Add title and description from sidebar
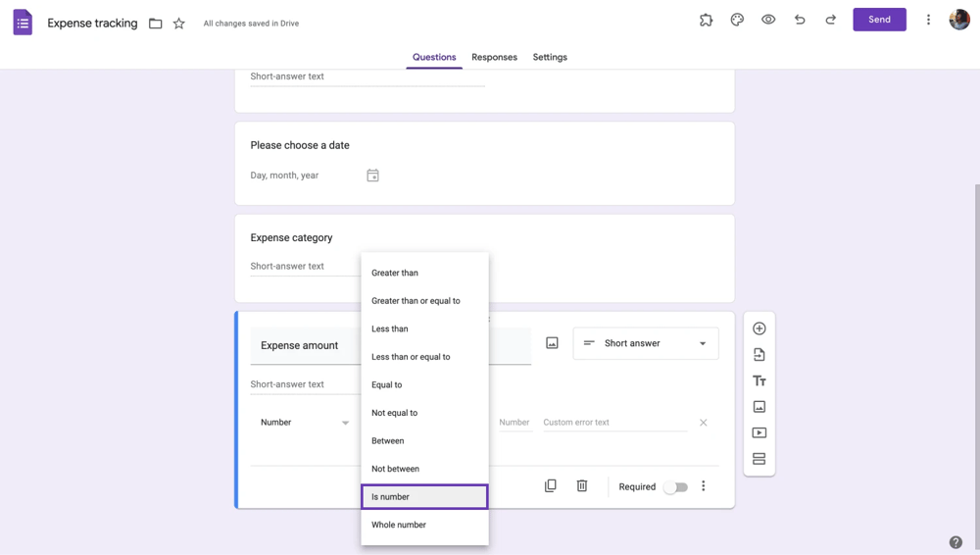The width and height of the screenshot is (980, 555). (759, 381)
